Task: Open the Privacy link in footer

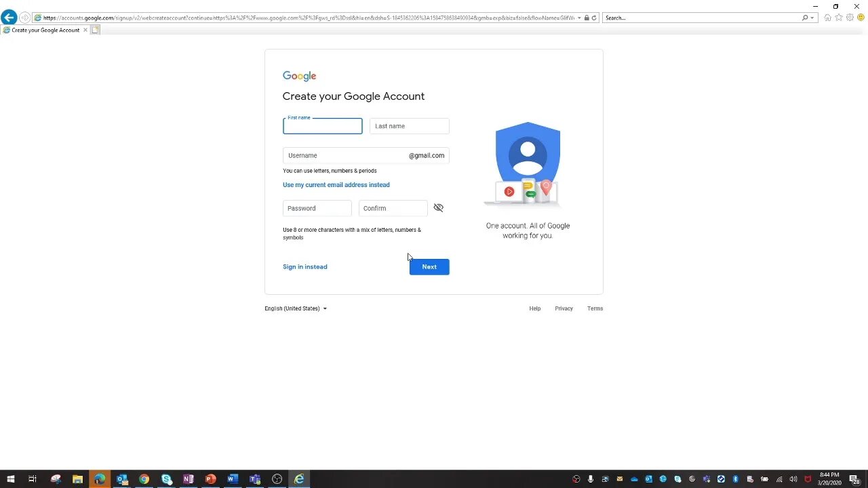Action: 564,308
